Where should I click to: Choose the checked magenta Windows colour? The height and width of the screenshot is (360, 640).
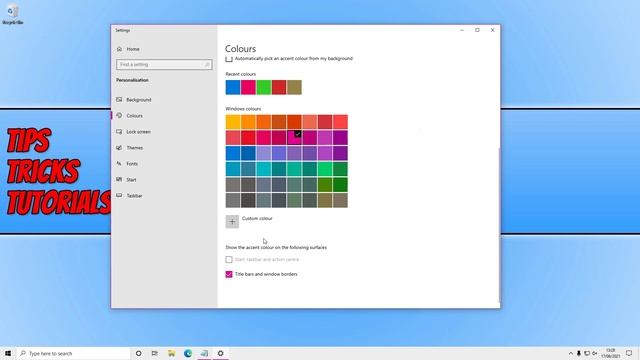pyautogui.click(x=294, y=138)
